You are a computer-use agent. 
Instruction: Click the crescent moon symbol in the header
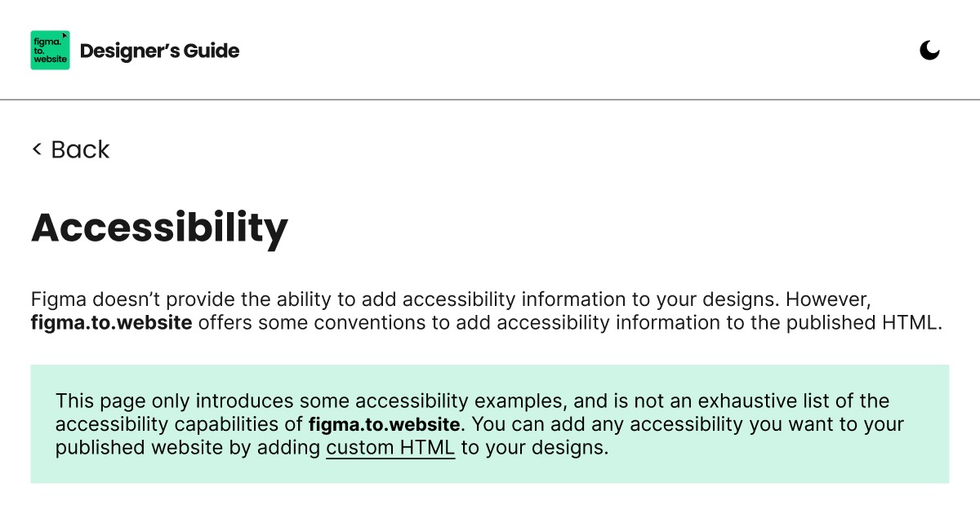click(x=929, y=51)
